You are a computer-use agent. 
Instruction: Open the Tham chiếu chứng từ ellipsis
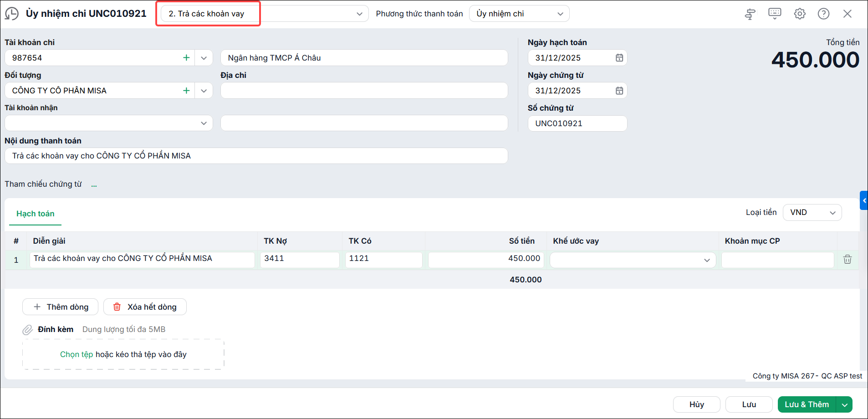click(x=94, y=184)
